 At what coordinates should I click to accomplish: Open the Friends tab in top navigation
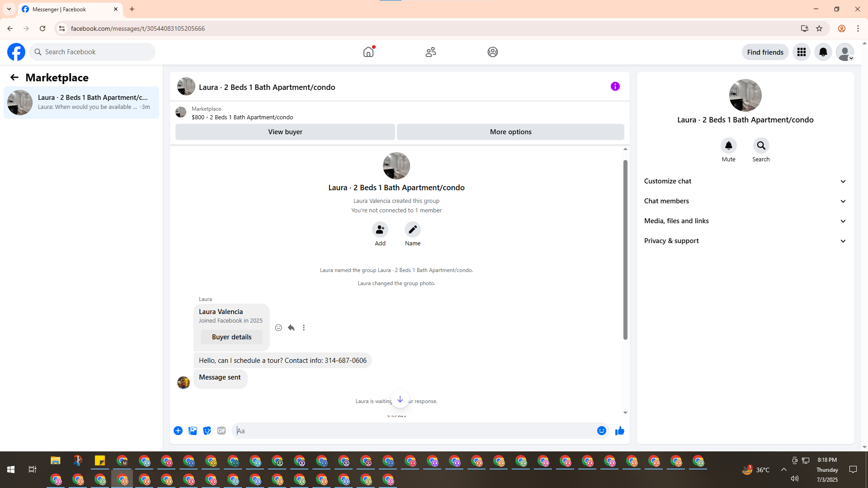tap(430, 52)
